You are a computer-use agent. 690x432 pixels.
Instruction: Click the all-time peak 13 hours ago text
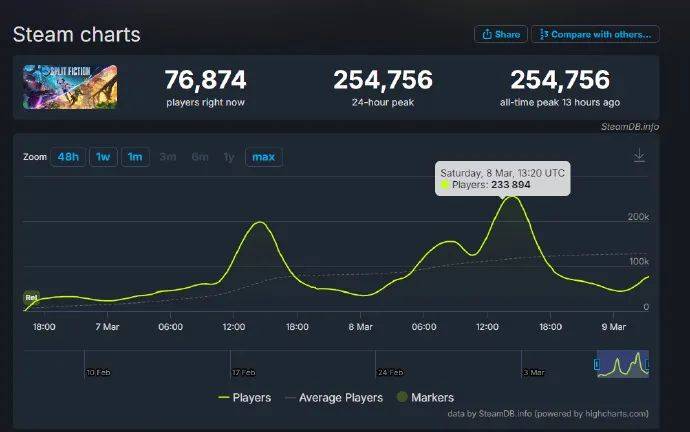(560, 103)
